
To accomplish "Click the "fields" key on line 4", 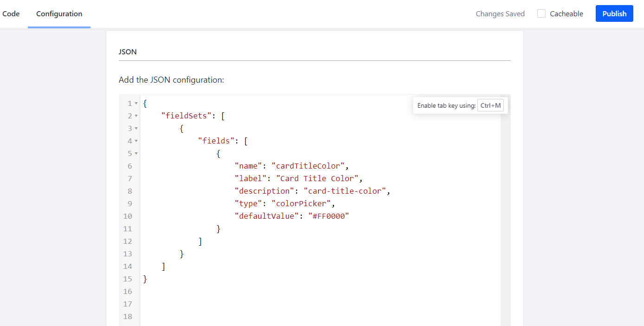I will coord(216,141).
